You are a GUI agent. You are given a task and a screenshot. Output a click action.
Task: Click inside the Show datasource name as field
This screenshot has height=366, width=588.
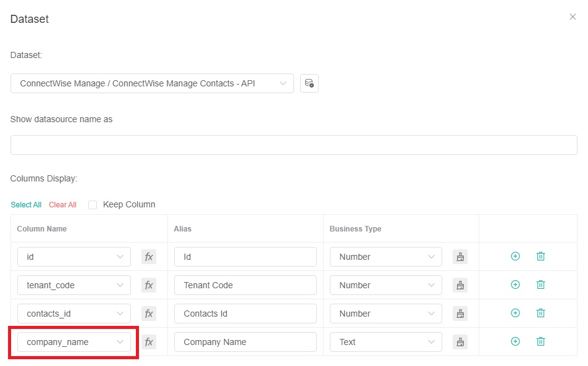[293, 144]
